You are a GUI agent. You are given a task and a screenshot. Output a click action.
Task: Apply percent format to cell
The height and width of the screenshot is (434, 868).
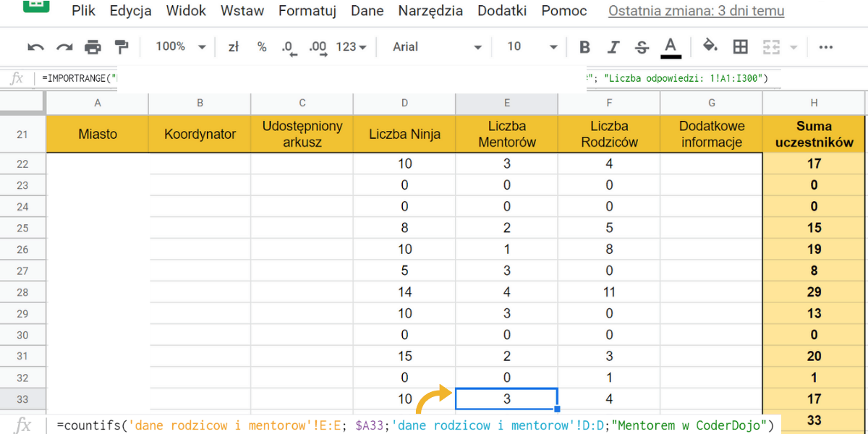click(x=262, y=47)
